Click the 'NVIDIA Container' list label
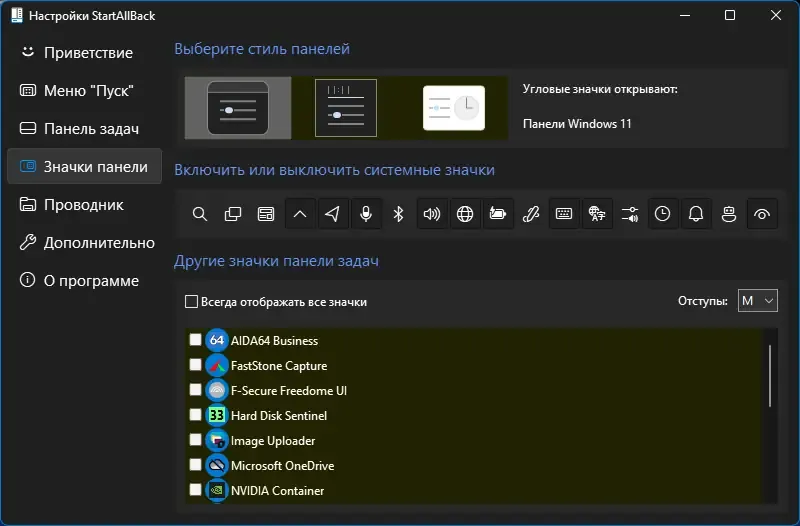 click(x=277, y=491)
